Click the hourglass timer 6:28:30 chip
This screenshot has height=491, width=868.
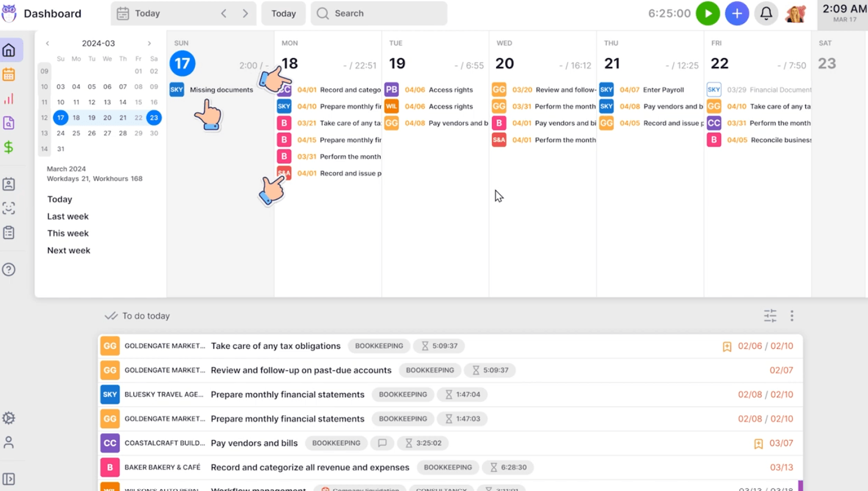508,468
